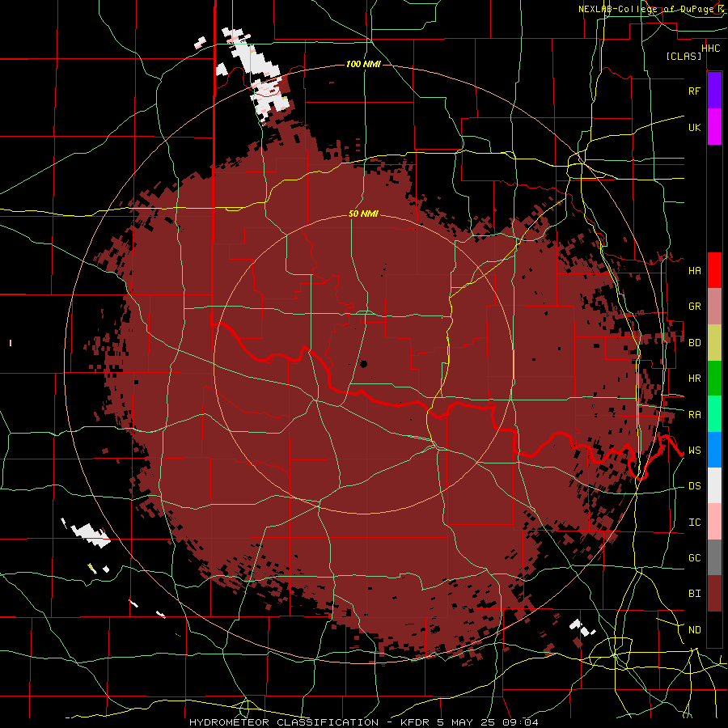Click the HA red legend color block
This screenshot has width=728, height=728.
tap(714, 270)
